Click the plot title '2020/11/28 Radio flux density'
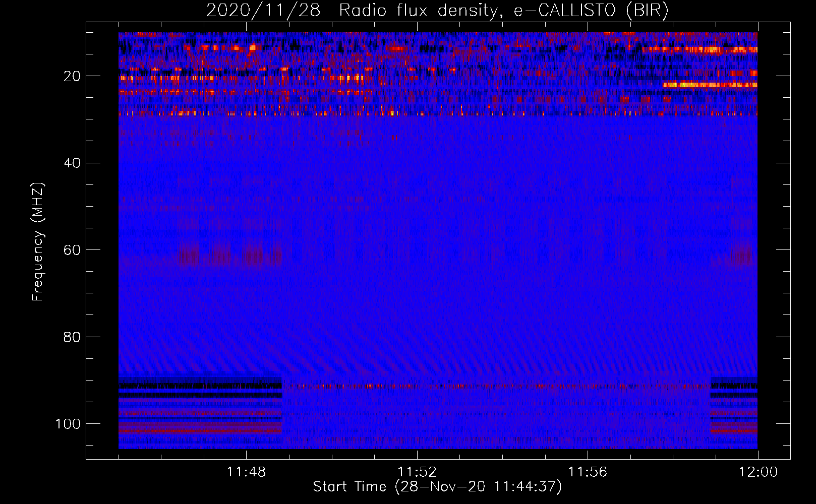 tap(437, 11)
